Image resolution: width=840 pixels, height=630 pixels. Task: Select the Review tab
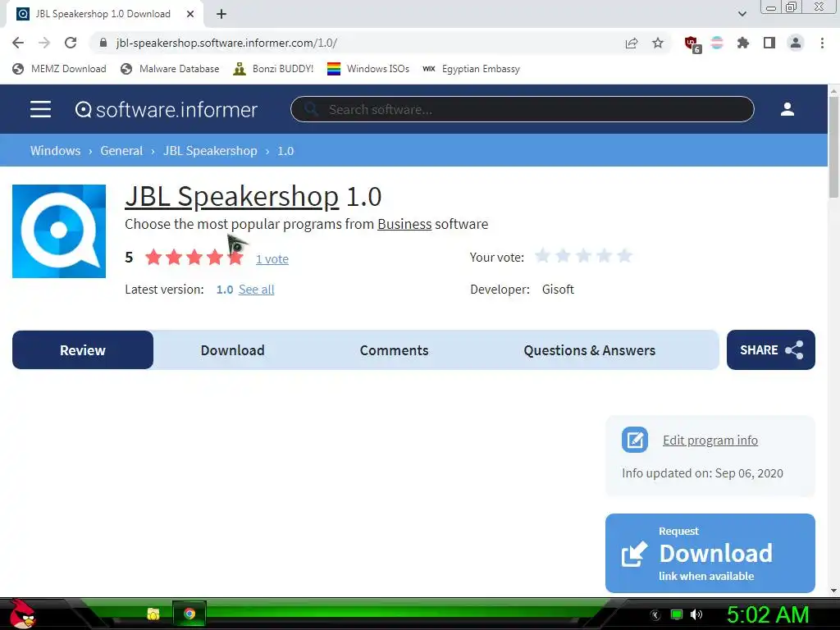pos(83,349)
